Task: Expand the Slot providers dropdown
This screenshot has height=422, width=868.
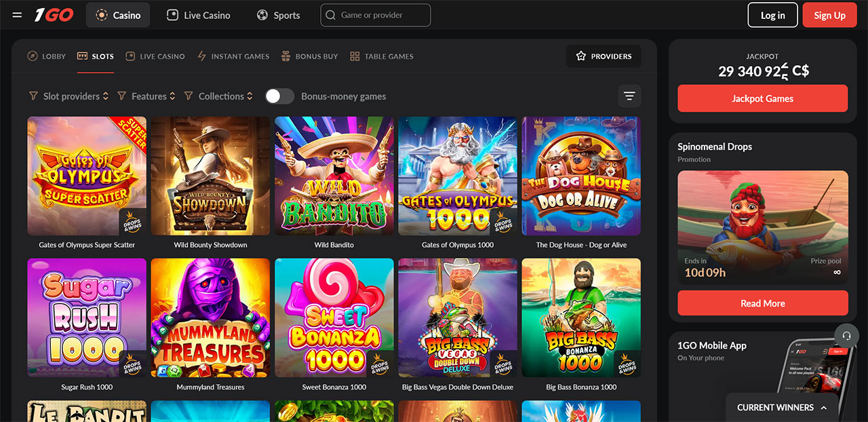Action: 68,96
